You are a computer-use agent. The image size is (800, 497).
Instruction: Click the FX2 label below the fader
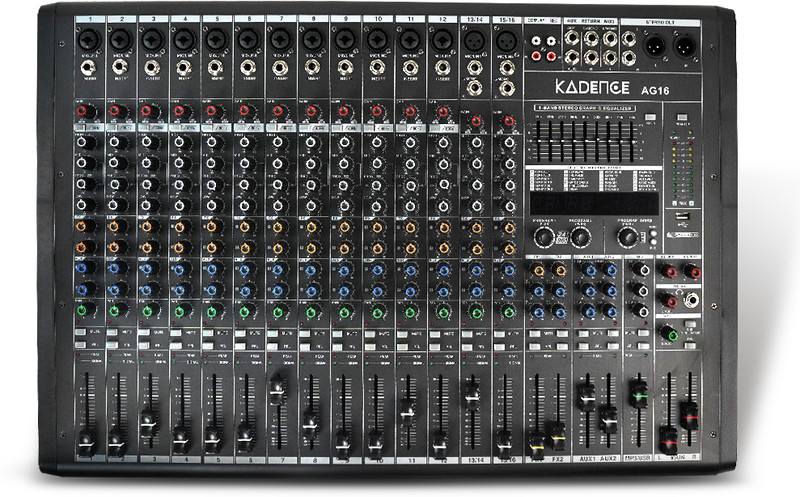(x=558, y=459)
